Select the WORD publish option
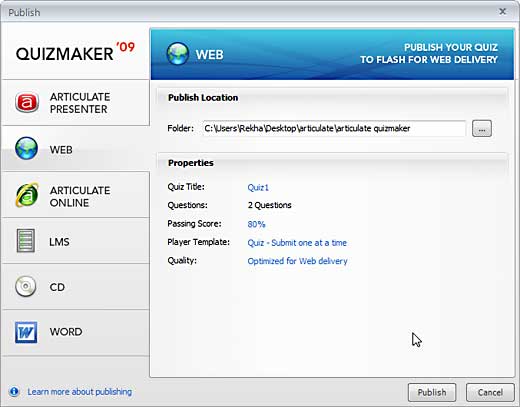The width and height of the screenshot is (520, 407). pyautogui.click(x=76, y=333)
